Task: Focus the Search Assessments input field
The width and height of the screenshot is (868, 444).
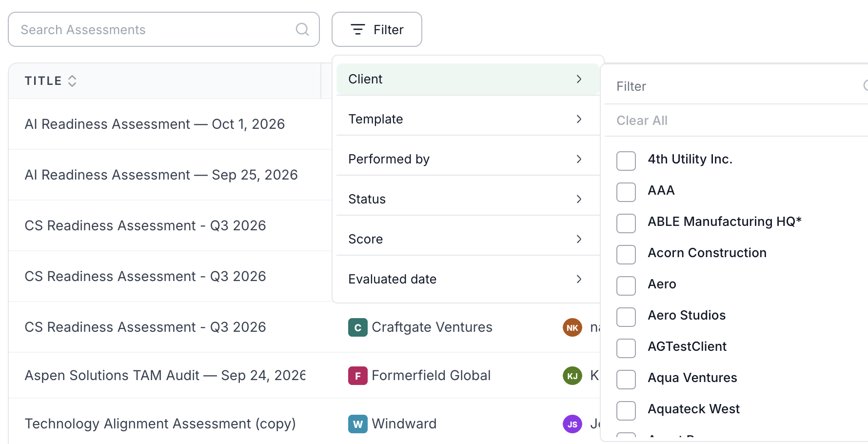Action: (x=164, y=29)
